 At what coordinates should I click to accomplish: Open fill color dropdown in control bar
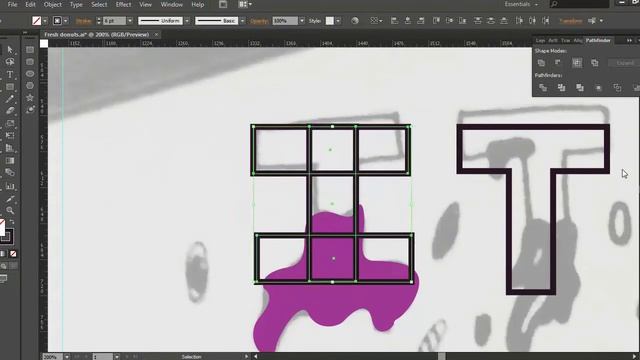pyautogui.click(x=46, y=21)
